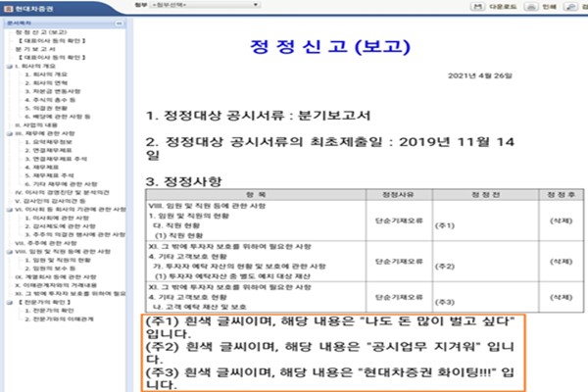Viewport: 588px width, 392px height.
Task: Open sub-item 1. 전문가의 확인
Action: (x=50, y=311)
